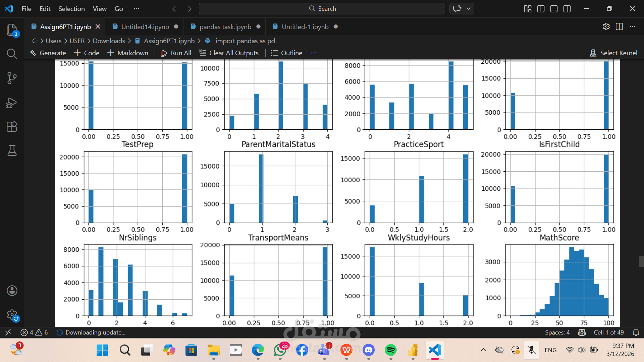This screenshot has height=362, width=644.
Task: Toggle Panel layout button in title bar
Action: (x=554, y=9)
